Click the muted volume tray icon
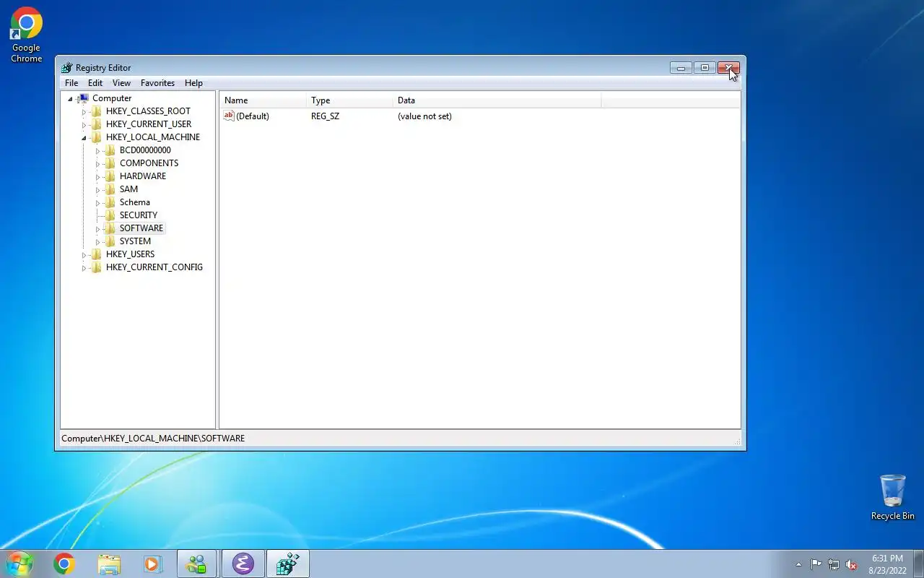Viewport: 924px width, 578px height. (851, 564)
